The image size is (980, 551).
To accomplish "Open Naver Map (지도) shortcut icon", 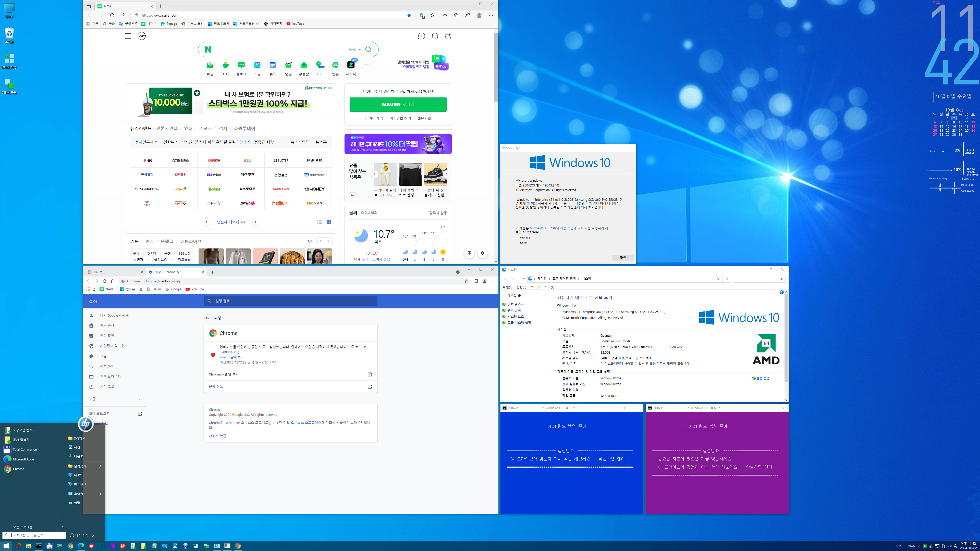I will 320,65.
